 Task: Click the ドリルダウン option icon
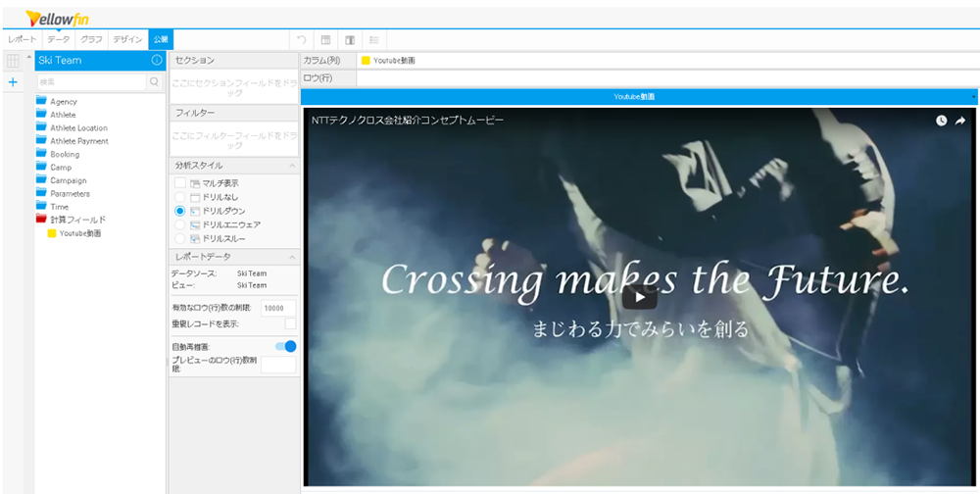[x=194, y=211]
